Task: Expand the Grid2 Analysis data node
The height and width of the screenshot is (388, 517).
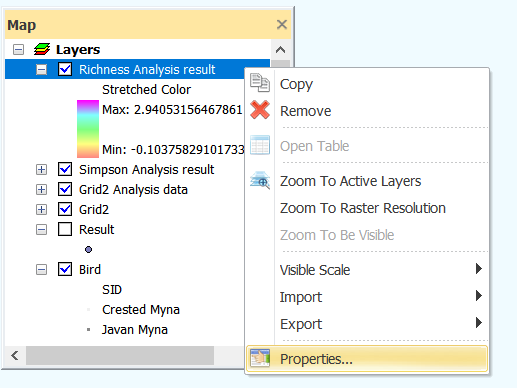Action: [x=41, y=190]
